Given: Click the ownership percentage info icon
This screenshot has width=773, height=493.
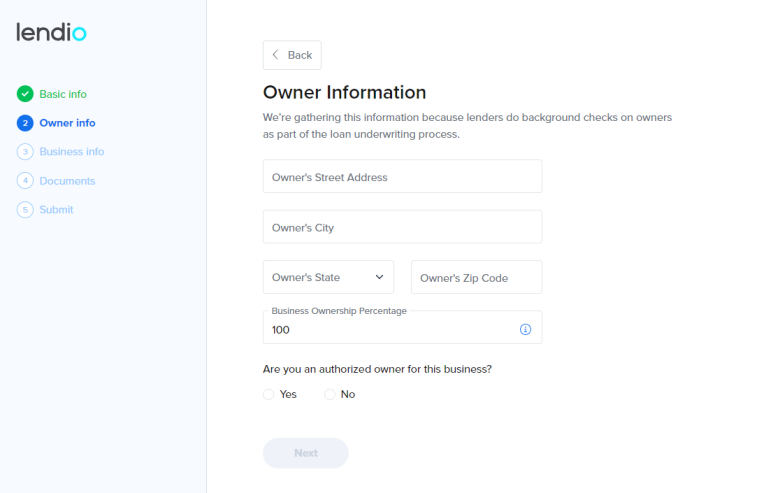Looking at the screenshot, I should click(x=526, y=329).
